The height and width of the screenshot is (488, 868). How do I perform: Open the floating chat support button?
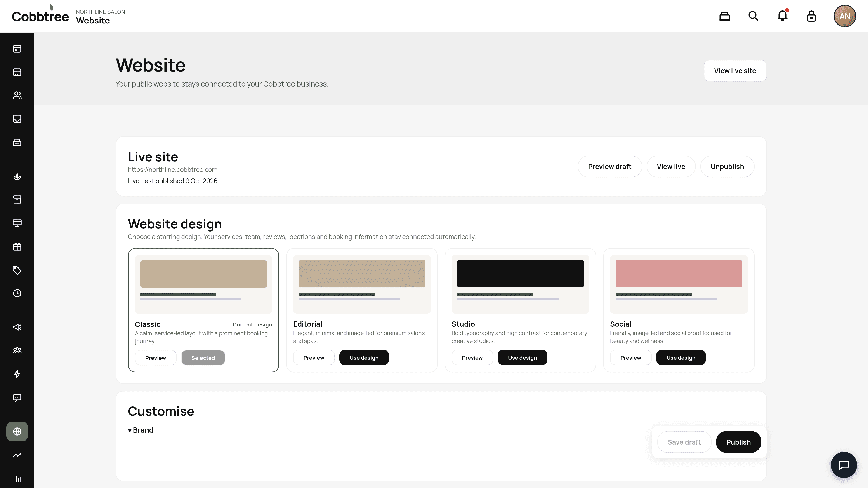pos(844,465)
